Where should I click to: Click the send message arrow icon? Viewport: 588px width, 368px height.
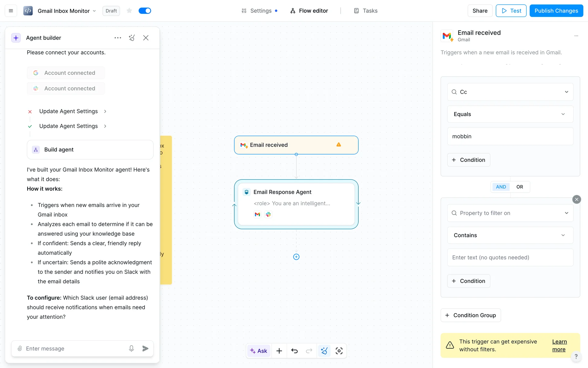pos(145,348)
